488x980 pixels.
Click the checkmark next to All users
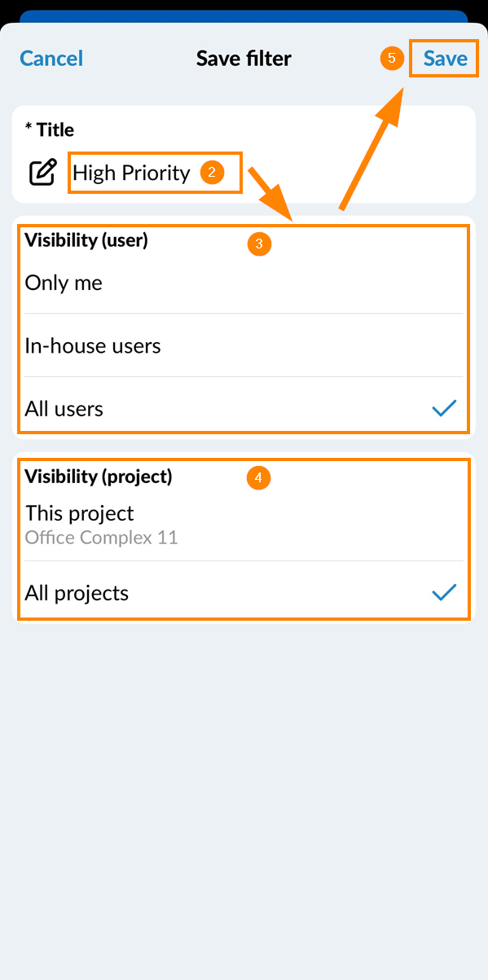pyautogui.click(x=444, y=408)
